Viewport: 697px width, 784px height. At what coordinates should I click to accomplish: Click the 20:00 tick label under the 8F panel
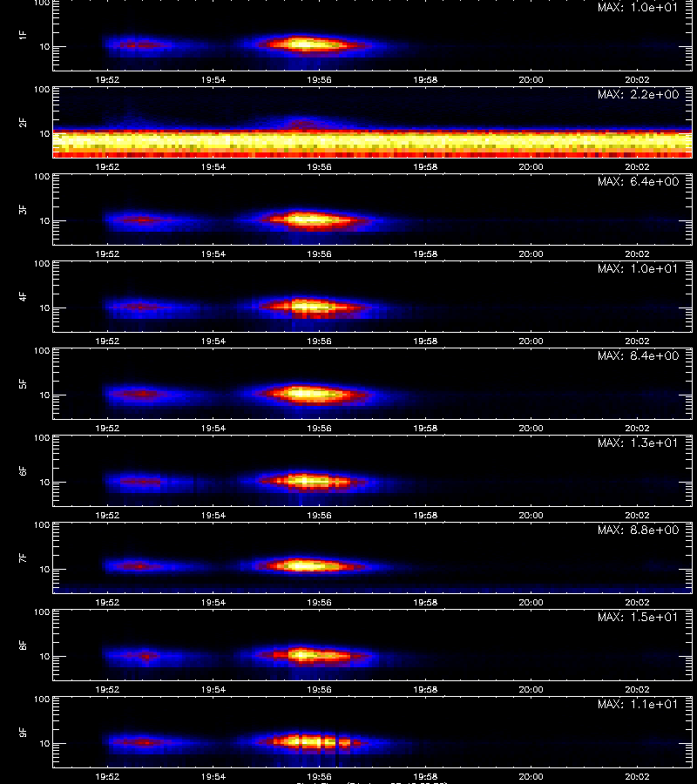pyautogui.click(x=531, y=690)
